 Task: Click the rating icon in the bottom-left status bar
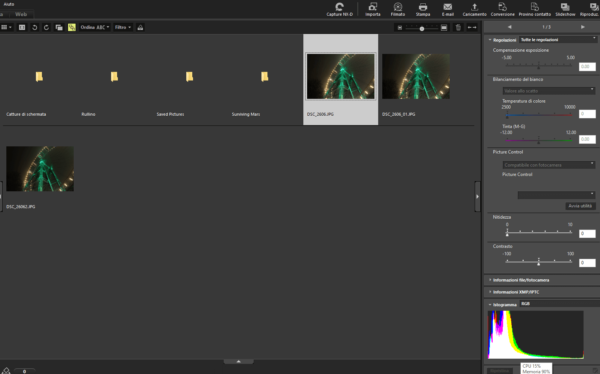coord(6,371)
